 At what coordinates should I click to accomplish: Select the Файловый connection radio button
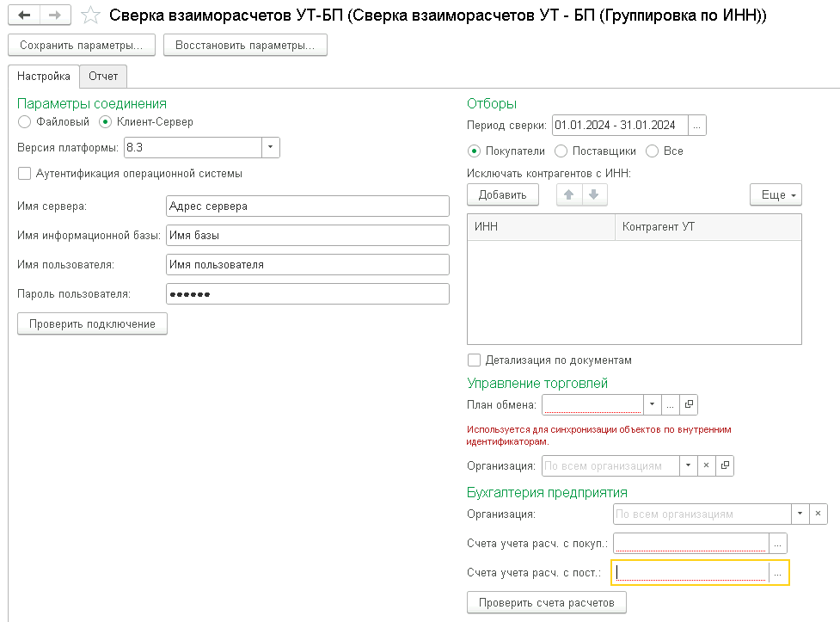24,122
